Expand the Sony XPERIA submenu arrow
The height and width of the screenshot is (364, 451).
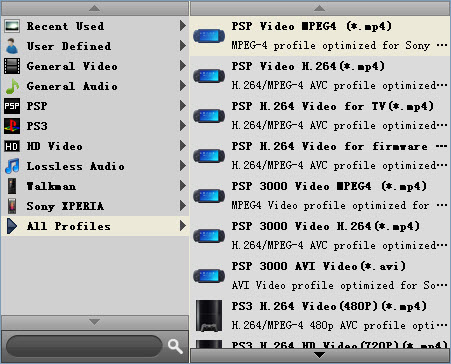coord(183,206)
